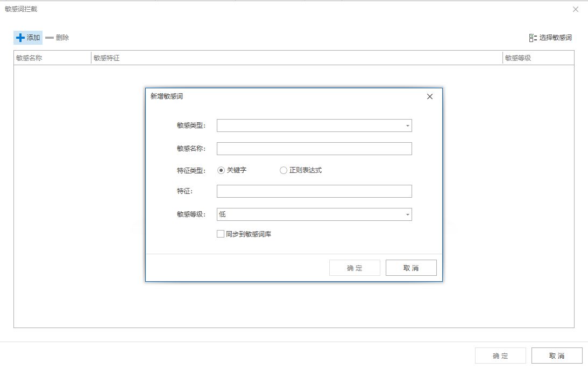Open the 敏感类型 dropdown
The width and height of the screenshot is (588, 369).
(314, 126)
